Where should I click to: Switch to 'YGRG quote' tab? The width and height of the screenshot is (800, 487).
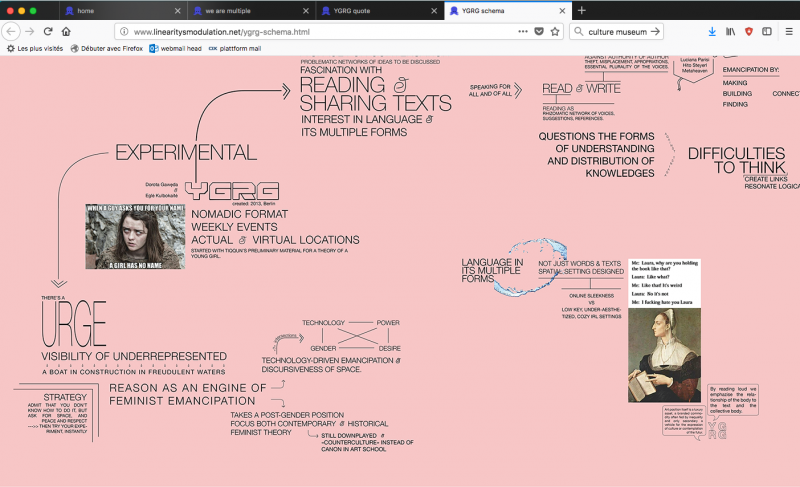379,11
